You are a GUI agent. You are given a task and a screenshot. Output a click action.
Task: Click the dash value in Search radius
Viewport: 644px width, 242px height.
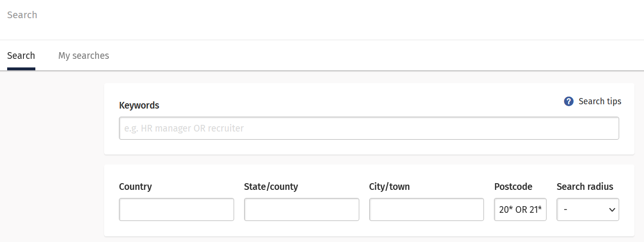[x=566, y=210]
